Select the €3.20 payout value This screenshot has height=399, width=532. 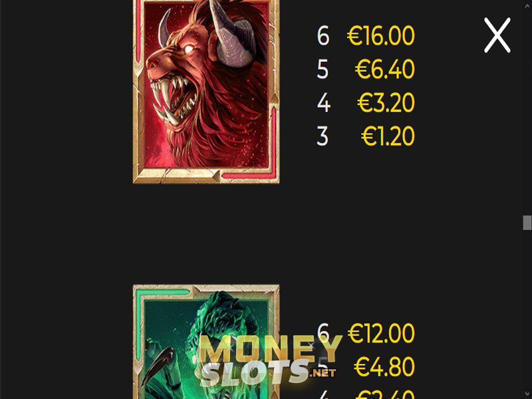[386, 103]
